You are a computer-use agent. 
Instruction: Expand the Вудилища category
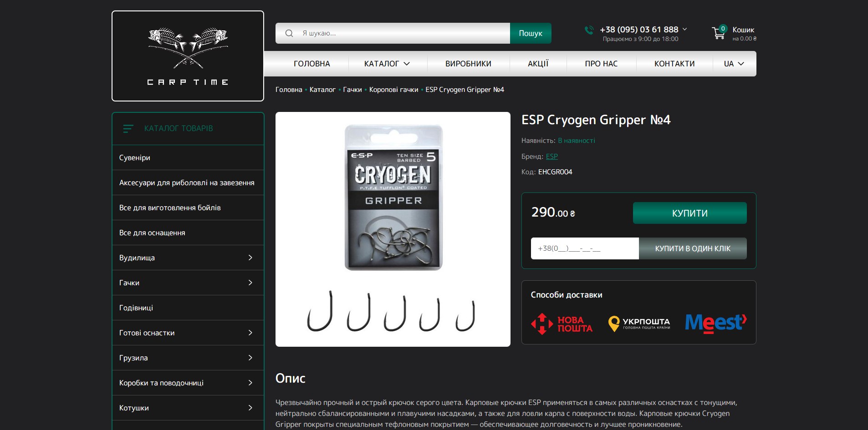click(250, 258)
